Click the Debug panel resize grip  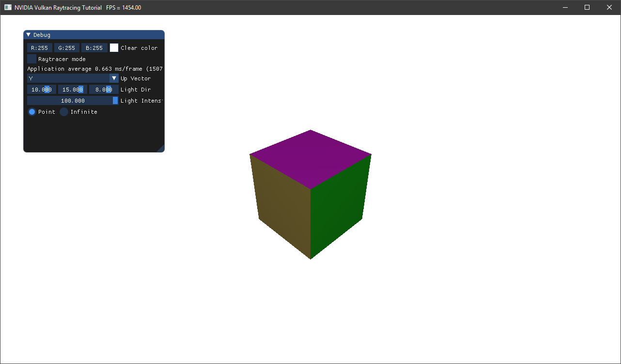[161, 149]
